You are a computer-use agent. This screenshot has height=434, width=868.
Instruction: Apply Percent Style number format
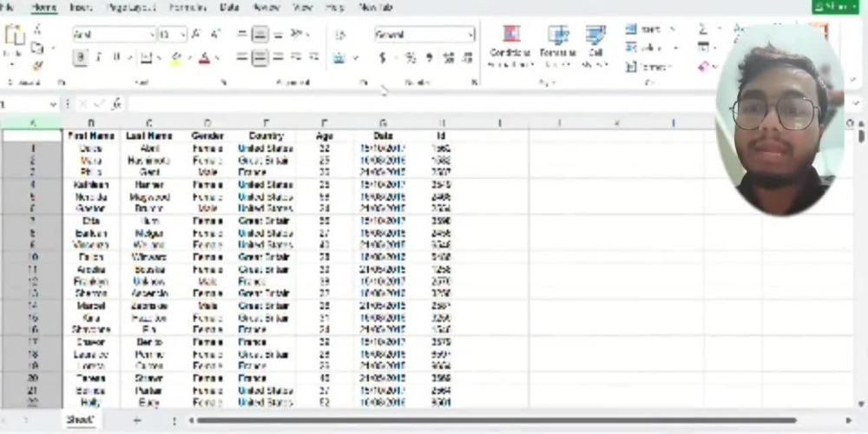coord(411,57)
